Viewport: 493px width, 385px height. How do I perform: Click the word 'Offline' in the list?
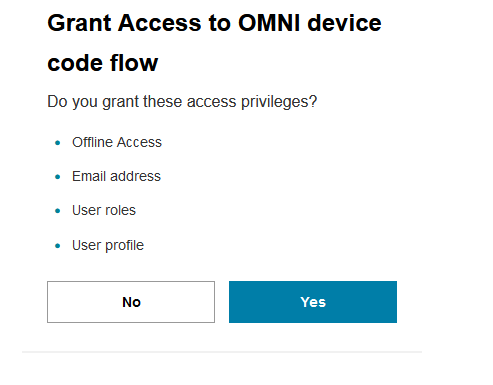[x=92, y=142]
